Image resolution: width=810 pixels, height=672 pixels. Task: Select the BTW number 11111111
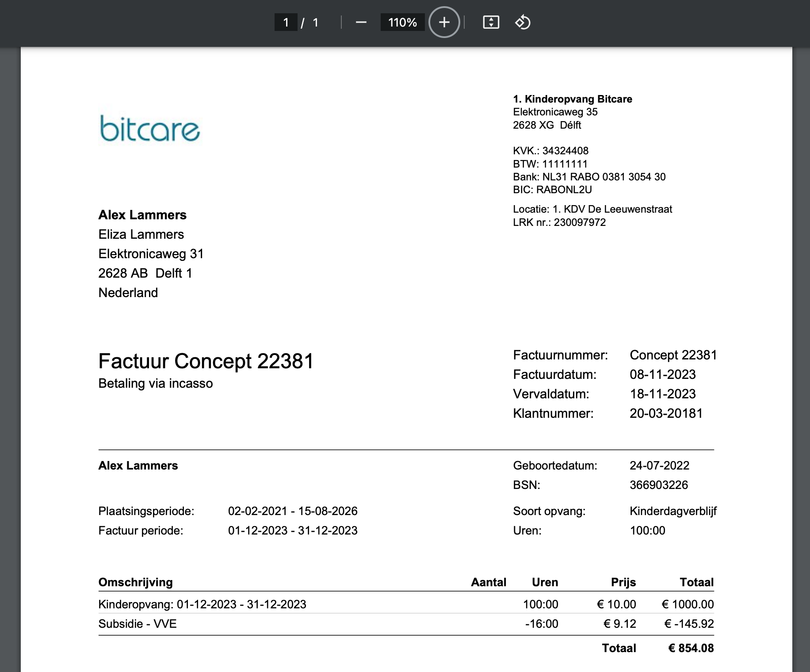point(565,164)
